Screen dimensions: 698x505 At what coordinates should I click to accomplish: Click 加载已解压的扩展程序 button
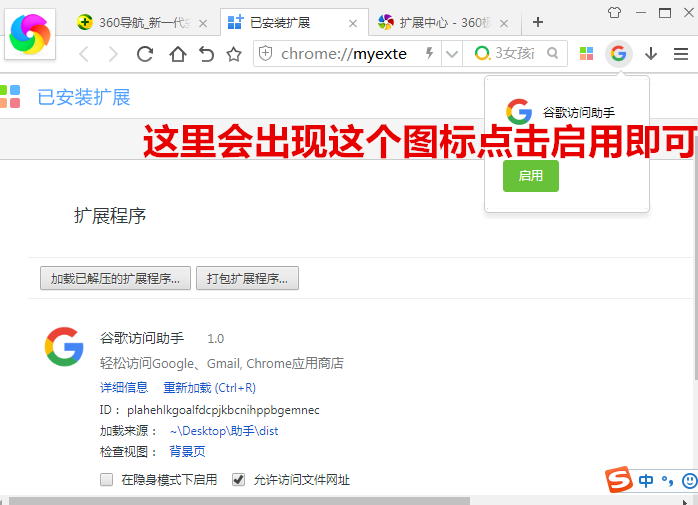(115, 278)
